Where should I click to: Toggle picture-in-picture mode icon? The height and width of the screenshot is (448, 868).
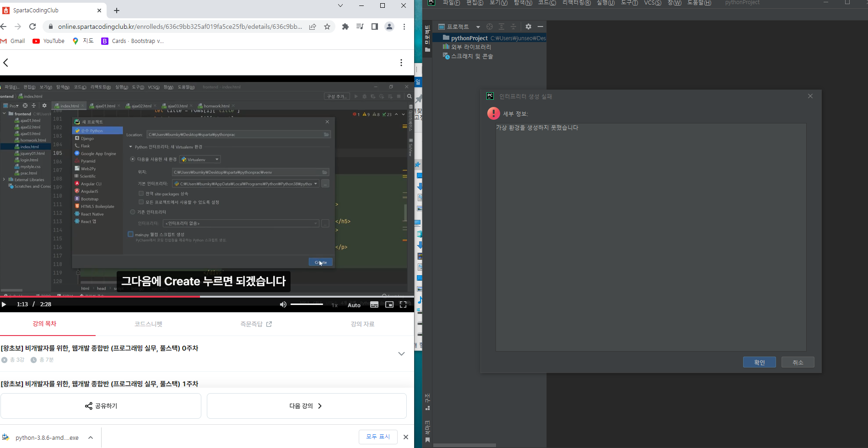point(389,304)
